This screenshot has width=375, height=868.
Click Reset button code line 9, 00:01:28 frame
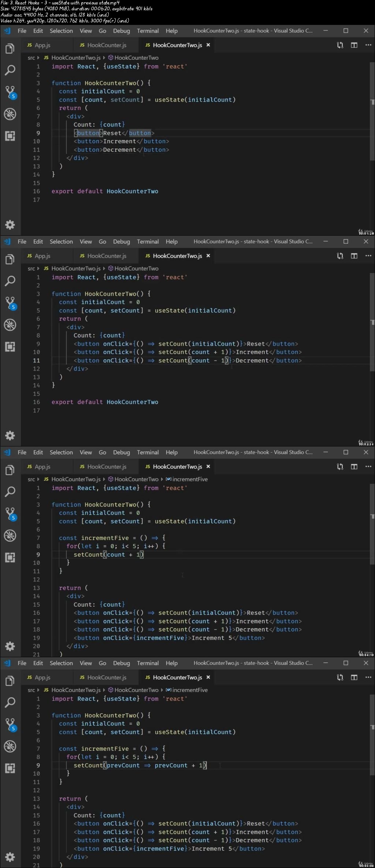coord(114,133)
